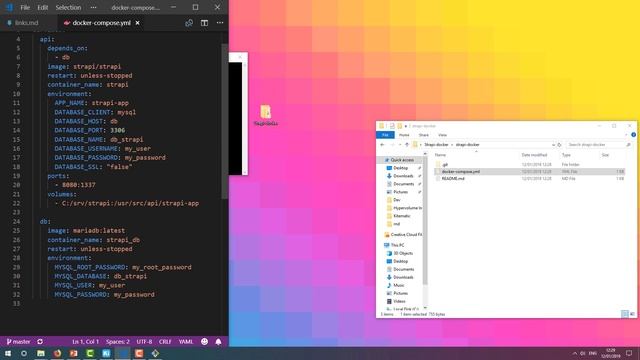Viewport: 640px width, 360px height.
Task: Open the Edit menu in VS Code
Action: tap(42, 7)
